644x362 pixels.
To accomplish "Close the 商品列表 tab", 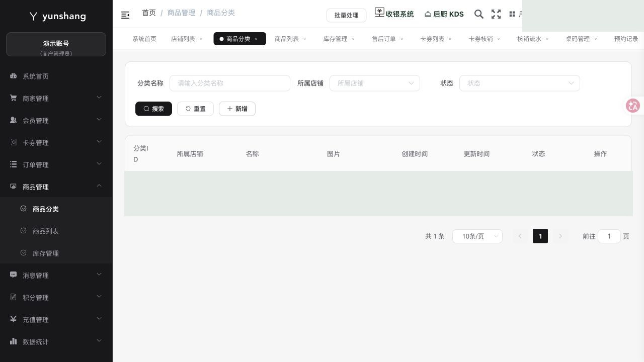I will coord(304,39).
